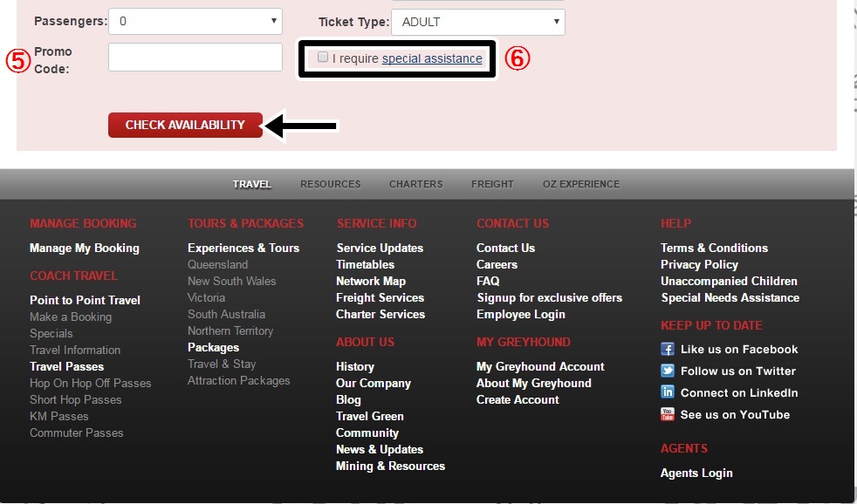Viewport: 857px width, 504px height.
Task: Switch to the Resources tab
Action: click(330, 184)
